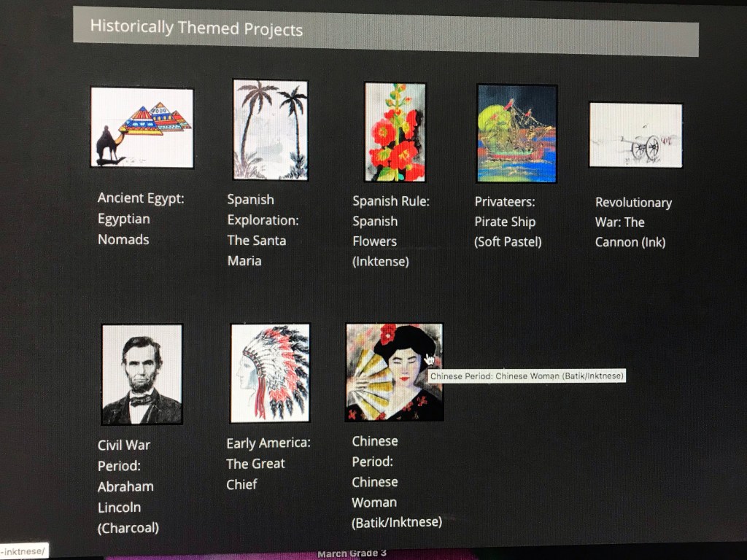
Task: Open the Egyptian Nomads camel and pyramids thumbnail
Action: tap(142, 128)
